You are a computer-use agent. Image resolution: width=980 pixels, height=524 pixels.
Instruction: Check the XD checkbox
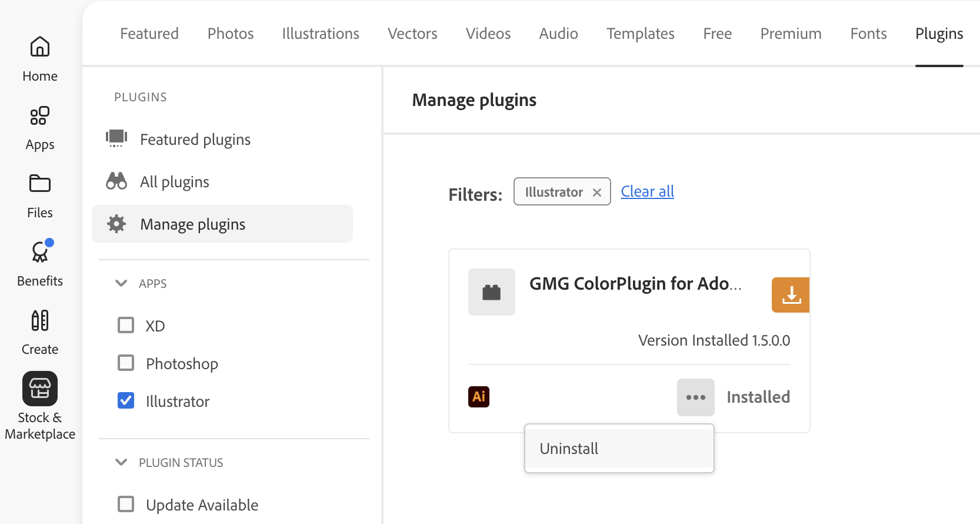click(126, 326)
